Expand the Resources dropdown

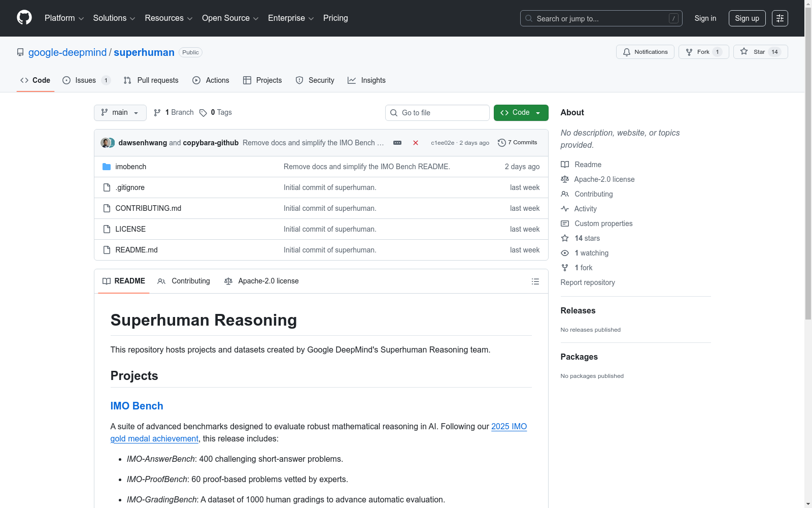pos(168,18)
